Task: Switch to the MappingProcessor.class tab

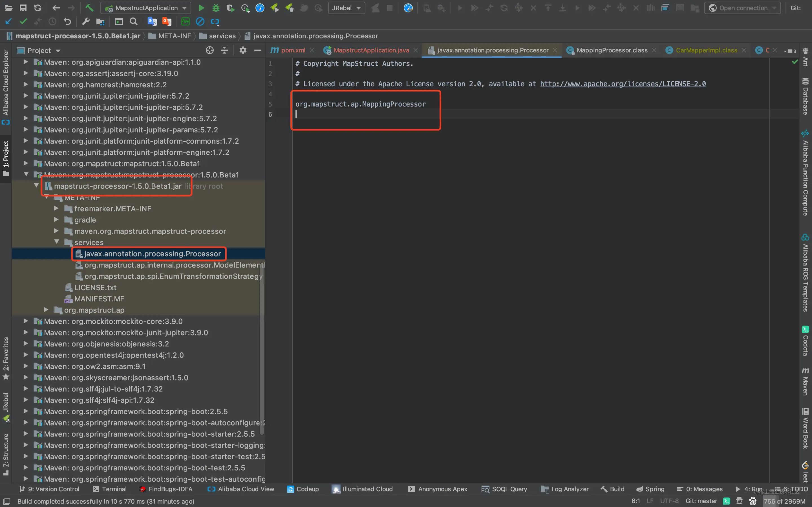Action: [x=611, y=50]
